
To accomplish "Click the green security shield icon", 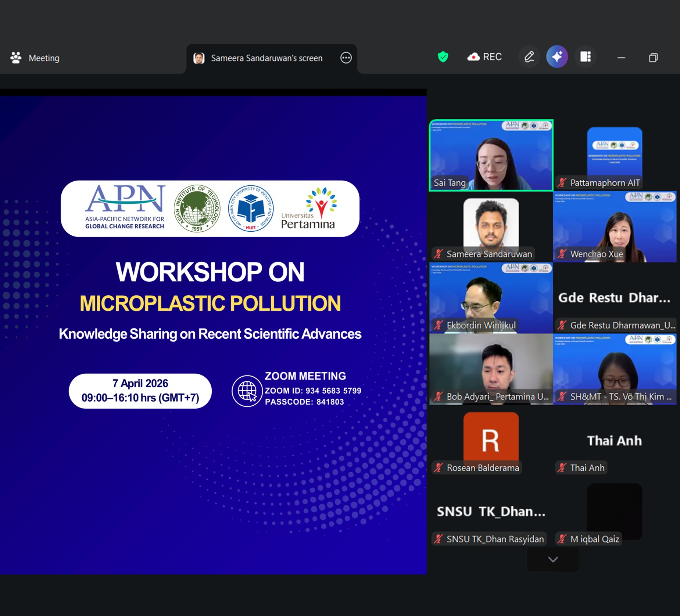I will click(443, 57).
